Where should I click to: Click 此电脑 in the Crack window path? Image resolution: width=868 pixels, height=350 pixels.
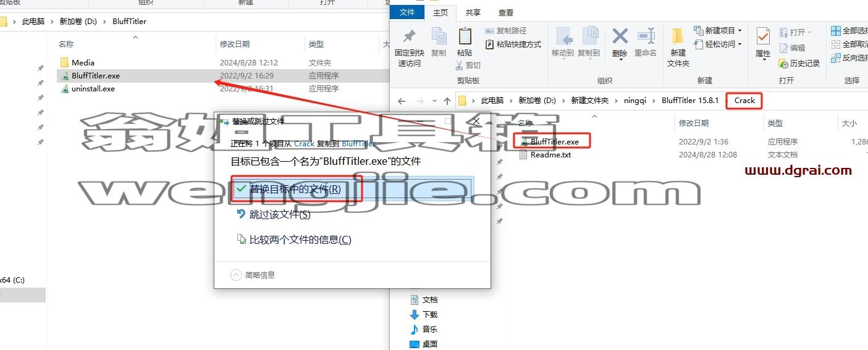tap(492, 101)
